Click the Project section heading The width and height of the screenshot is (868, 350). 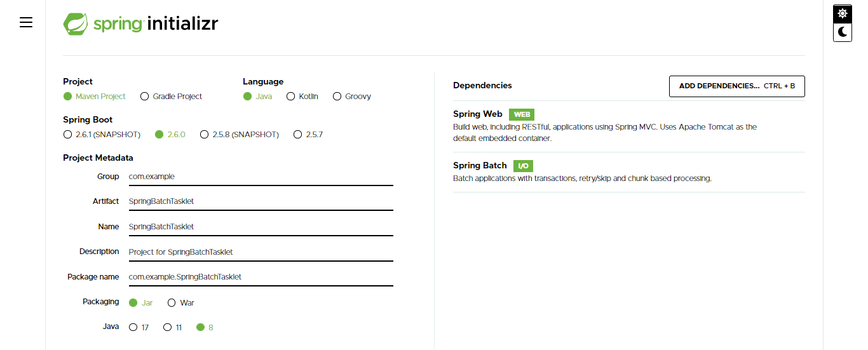(x=78, y=82)
